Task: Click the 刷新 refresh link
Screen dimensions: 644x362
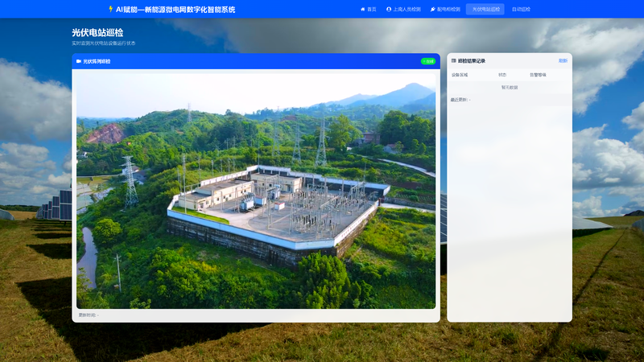Action: click(x=563, y=61)
